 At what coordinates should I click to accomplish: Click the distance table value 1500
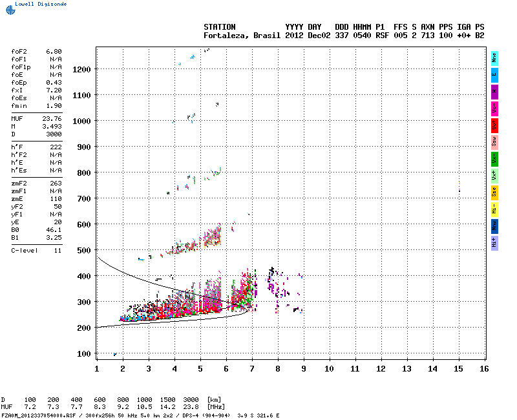point(167,400)
